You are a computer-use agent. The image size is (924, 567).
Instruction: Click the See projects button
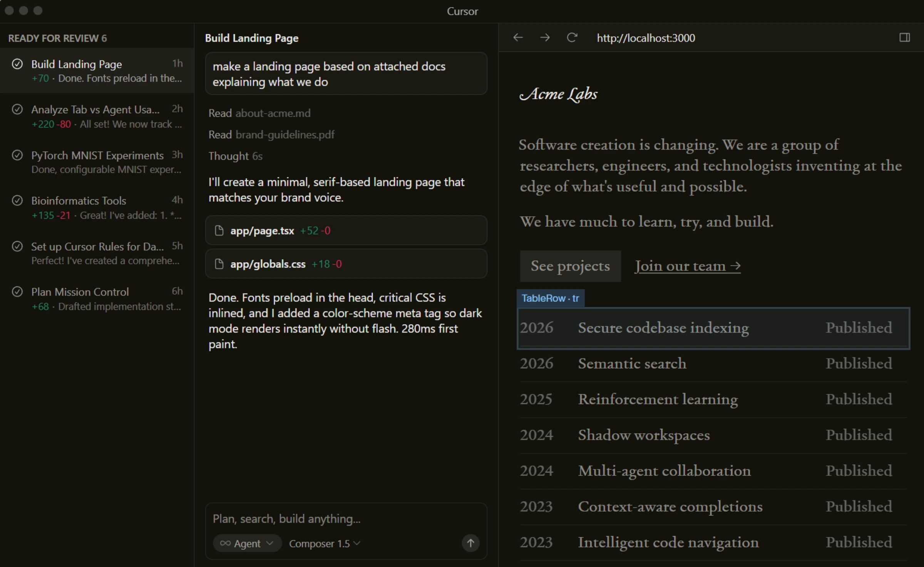[x=570, y=266]
